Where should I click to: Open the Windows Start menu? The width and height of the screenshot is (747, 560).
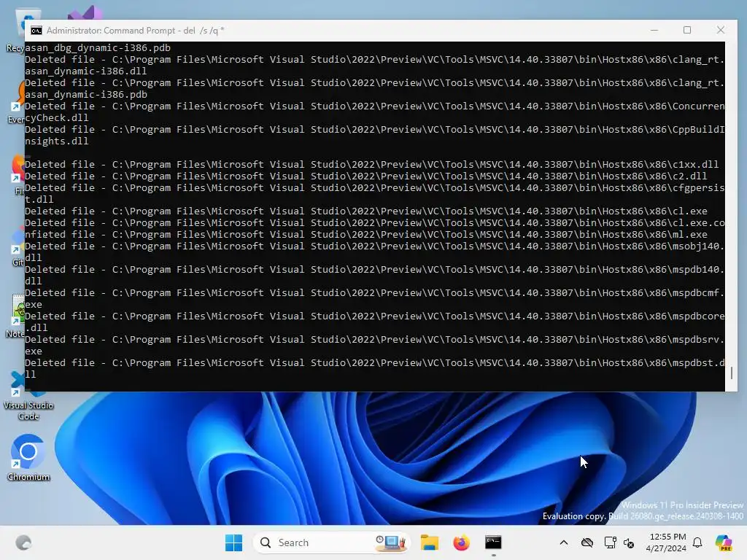point(233,542)
